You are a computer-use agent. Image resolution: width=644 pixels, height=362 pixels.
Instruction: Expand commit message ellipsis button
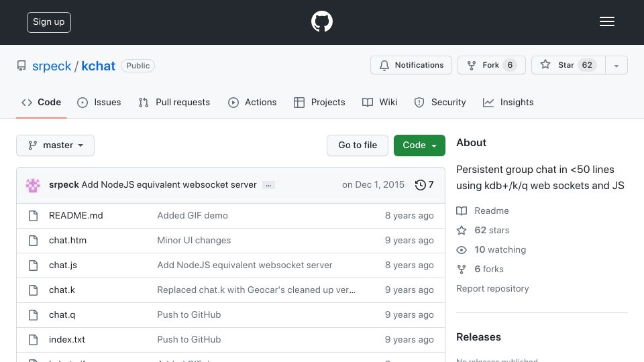[x=268, y=185]
